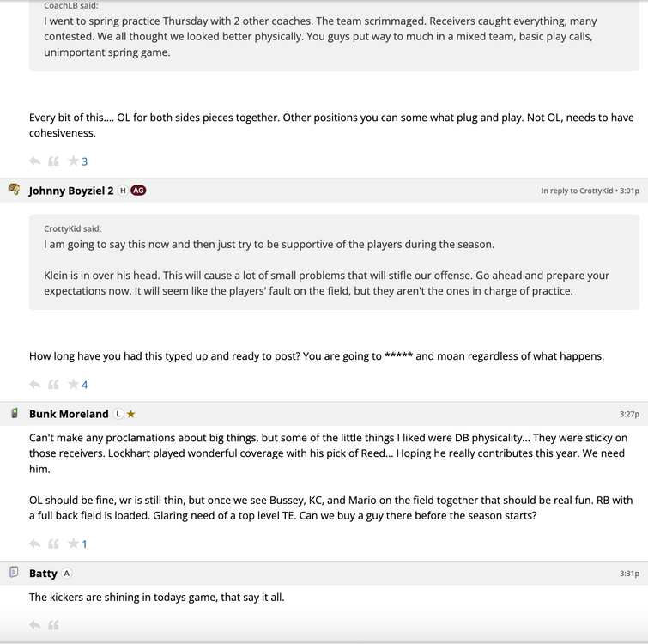This screenshot has height=644, width=648.
Task: Click the avatar icon next to Batty
Action: pos(14,573)
